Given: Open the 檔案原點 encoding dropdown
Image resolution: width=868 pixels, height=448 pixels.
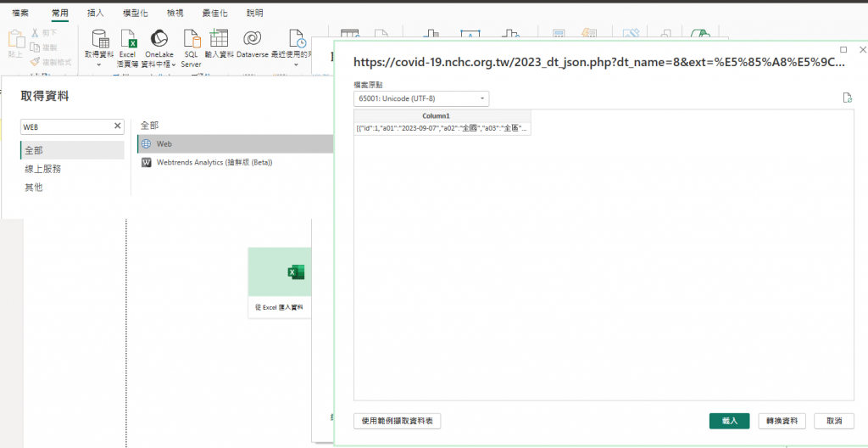Looking at the screenshot, I should (x=421, y=98).
